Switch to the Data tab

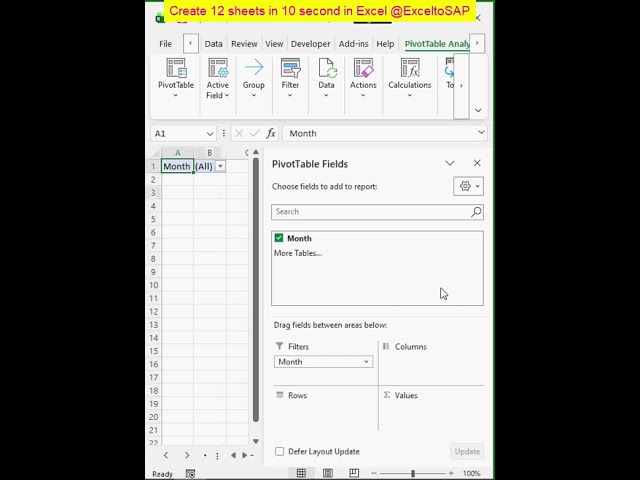pos(213,44)
